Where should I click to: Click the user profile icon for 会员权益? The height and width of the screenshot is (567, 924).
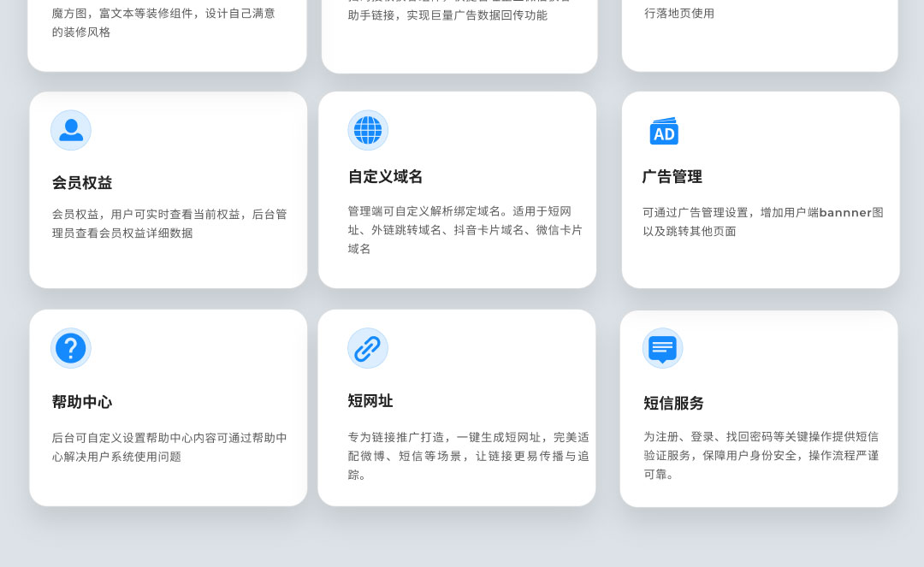click(71, 130)
